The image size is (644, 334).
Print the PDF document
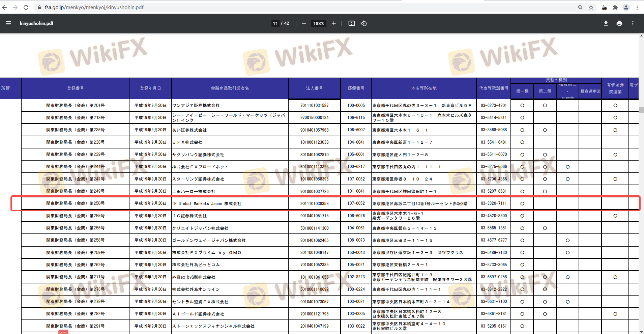pyautogui.click(x=619, y=23)
